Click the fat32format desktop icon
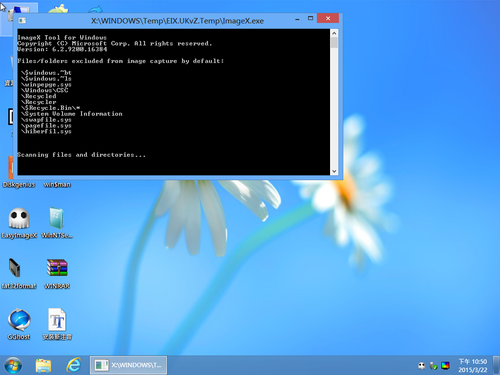 pyautogui.click(x=19, y=273)
